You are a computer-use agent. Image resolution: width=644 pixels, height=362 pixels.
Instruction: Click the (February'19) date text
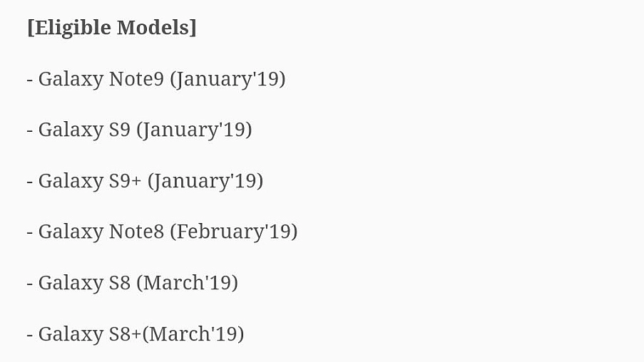[x=234, y=232]
